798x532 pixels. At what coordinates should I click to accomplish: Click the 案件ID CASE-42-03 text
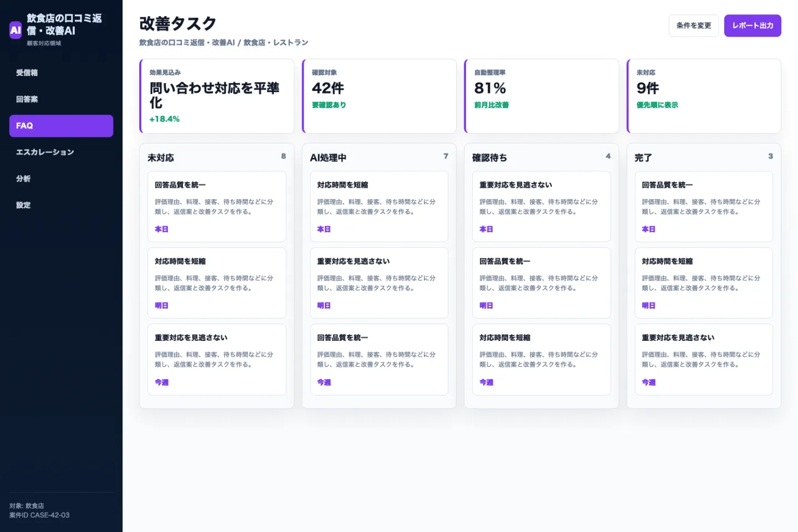(39, 515)
